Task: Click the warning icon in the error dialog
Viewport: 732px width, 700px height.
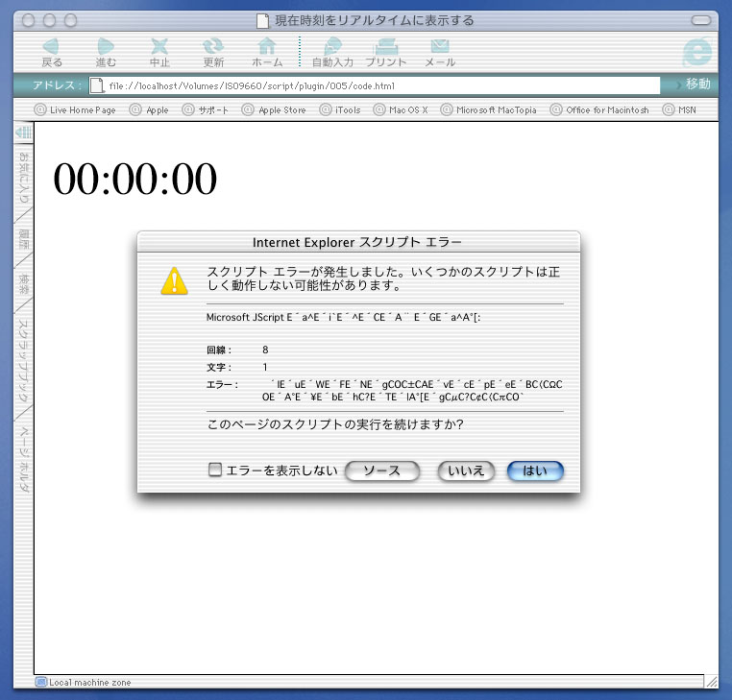Action: 174,281
